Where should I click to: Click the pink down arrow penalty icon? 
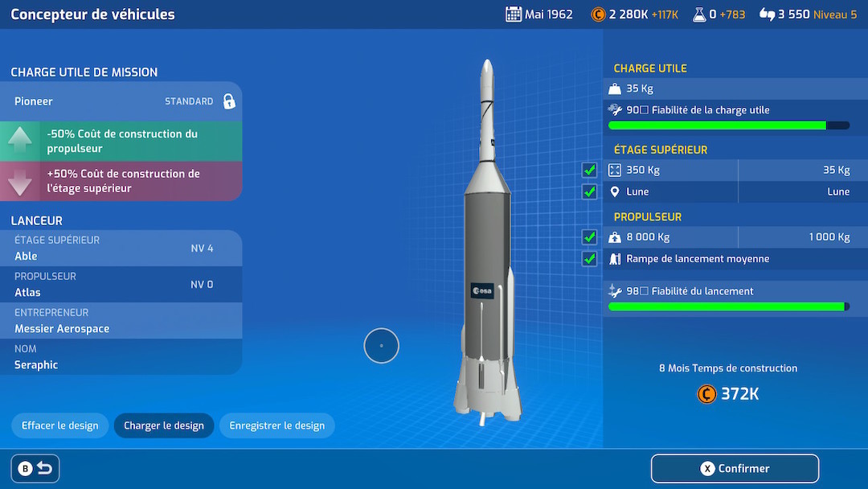[x=20, y=181]
